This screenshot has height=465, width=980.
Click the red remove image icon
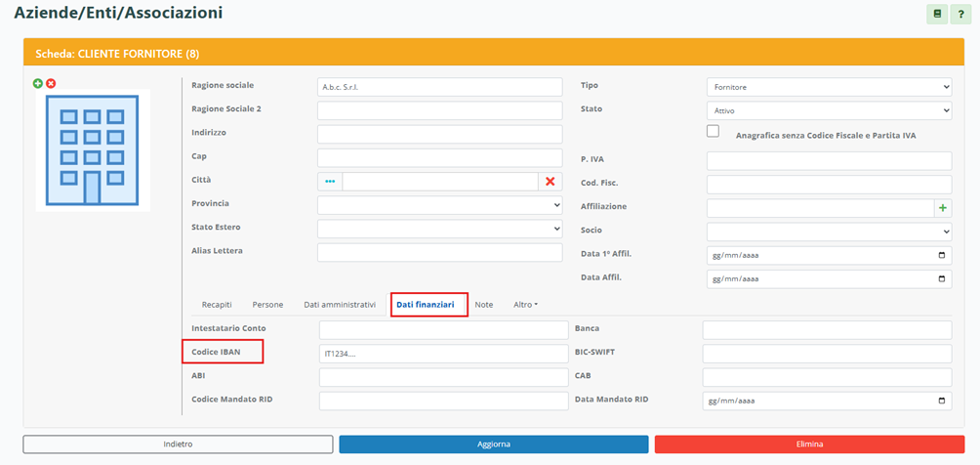(51, 84)
